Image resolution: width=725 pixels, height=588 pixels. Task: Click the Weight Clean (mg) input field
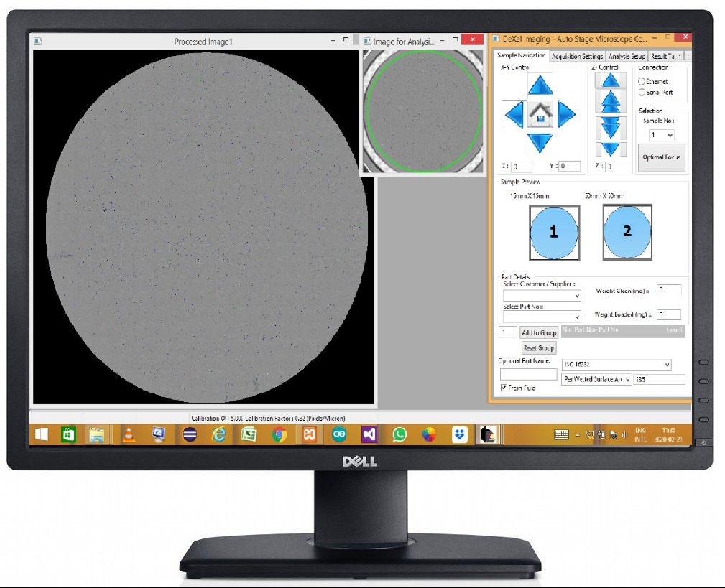pyautogui.click(x=669, y=290)
